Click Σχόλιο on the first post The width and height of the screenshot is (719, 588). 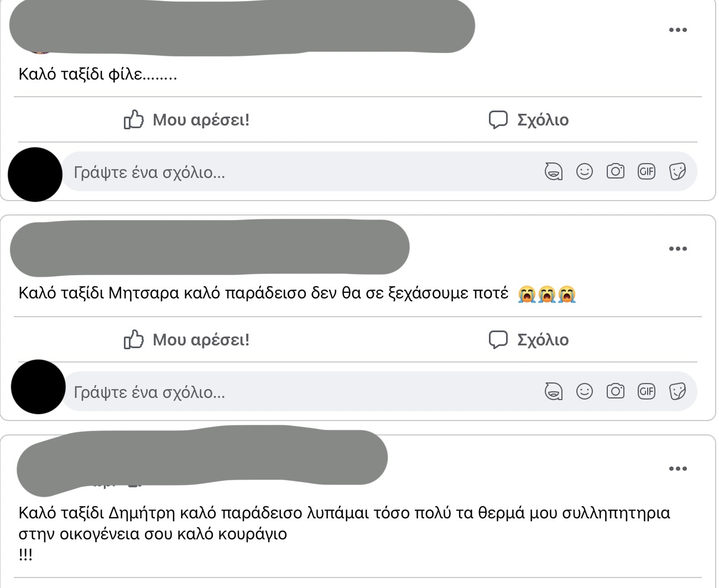529,119
